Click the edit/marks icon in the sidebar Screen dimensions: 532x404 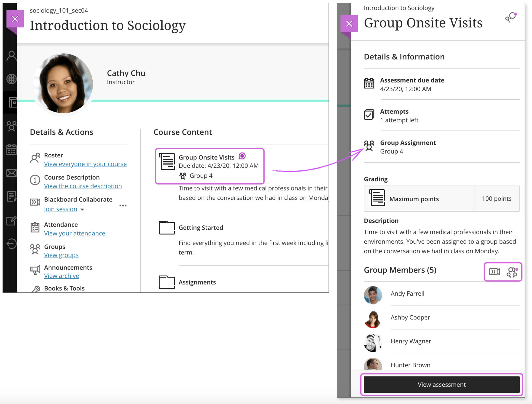(x=11, y=221)
